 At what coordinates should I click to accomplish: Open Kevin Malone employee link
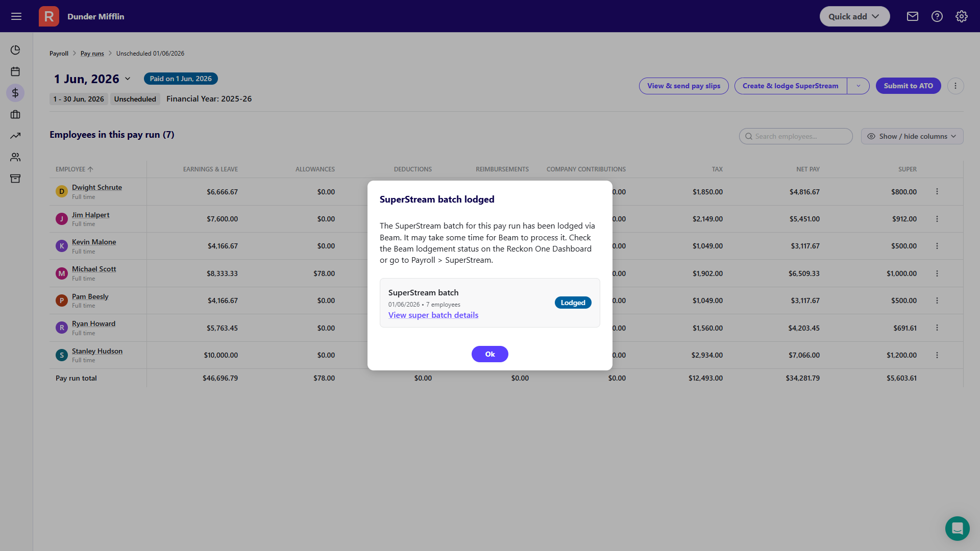point(94,242)
